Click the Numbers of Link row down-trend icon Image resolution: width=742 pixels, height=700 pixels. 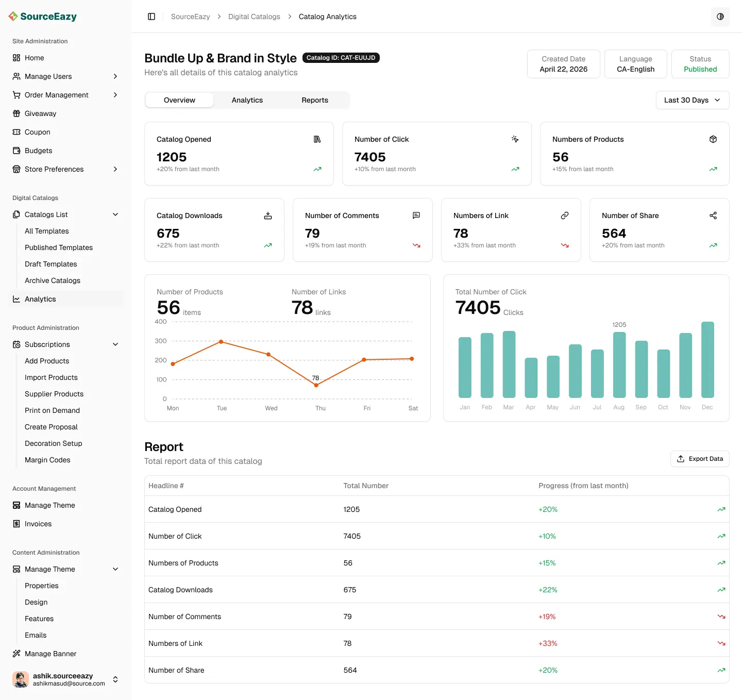[x=721, y=643]
